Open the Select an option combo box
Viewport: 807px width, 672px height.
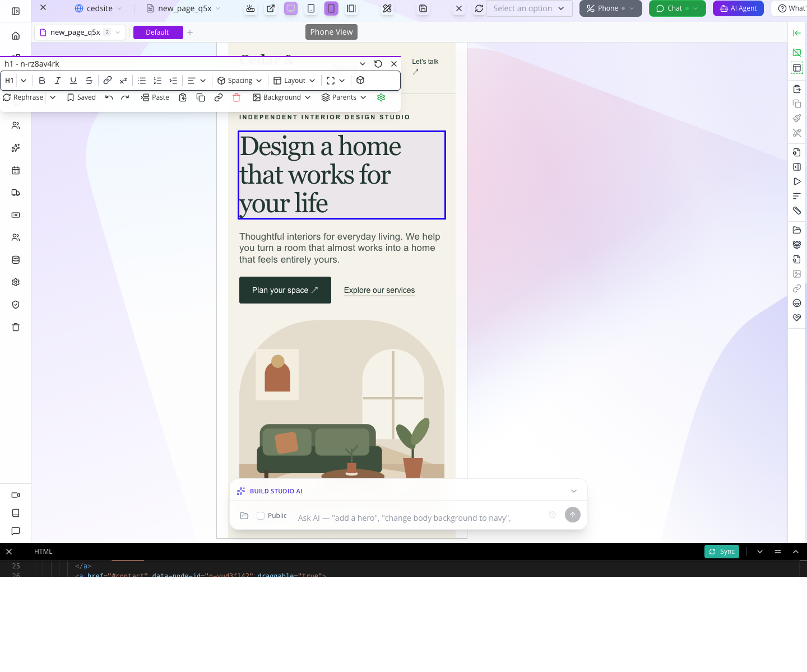tap(529, 8)
